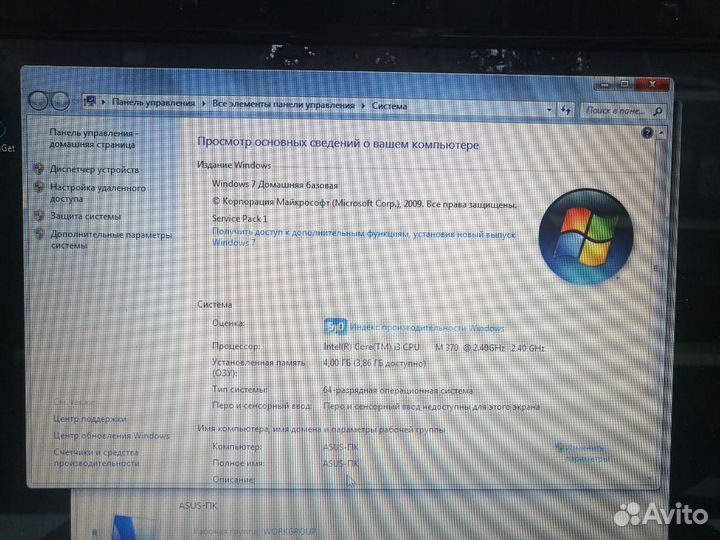The width and height of the screenshot is (720, 540).
Task: Click "ASUS-ПК" value next to "Полное имя:"
Action: pyautogui.click(x=340, y=463)
